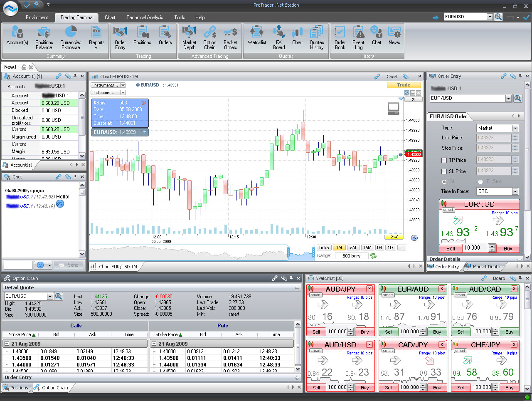Expand the Instruments dropdown on chart
Viewport: 532px width, 401px height.
[123, 85]
